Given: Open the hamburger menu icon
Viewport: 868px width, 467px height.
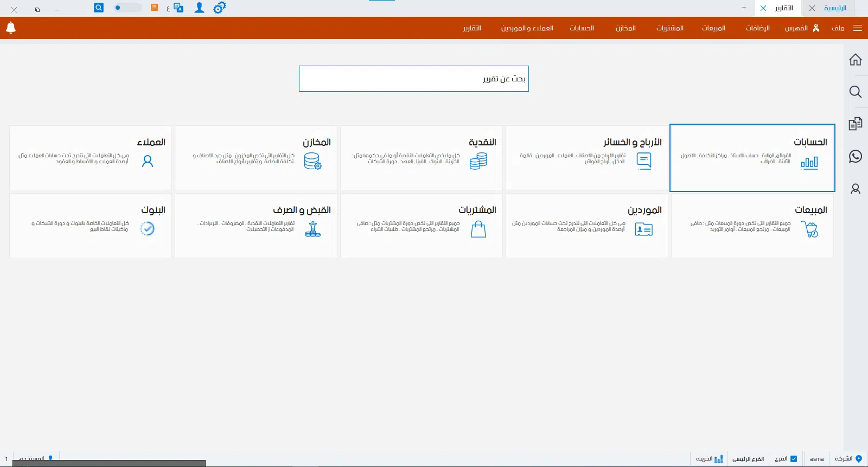Looking at the screenshot, I should (x=858, y=28).
